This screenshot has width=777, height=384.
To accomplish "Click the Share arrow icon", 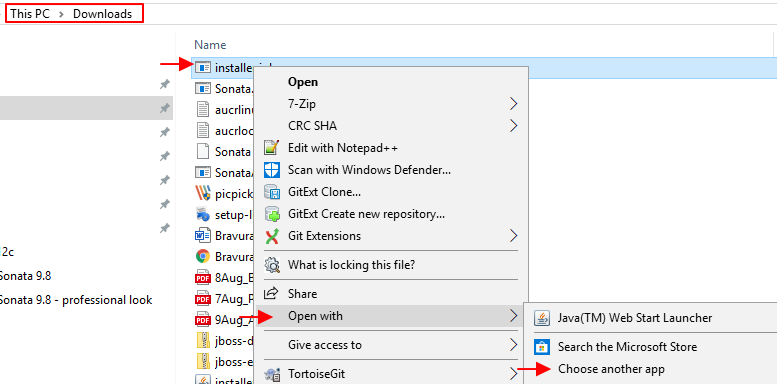I will [x=271, y=293].
